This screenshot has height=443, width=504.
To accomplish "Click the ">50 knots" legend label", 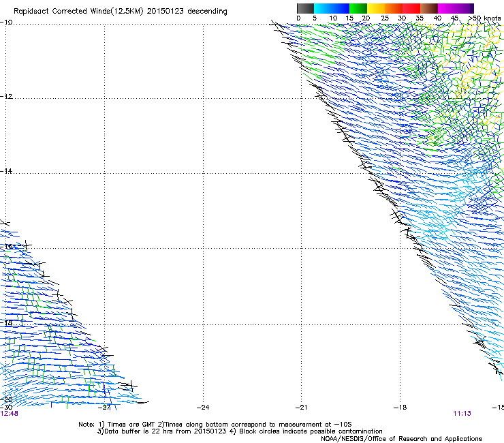I will [x=484, y=18].
